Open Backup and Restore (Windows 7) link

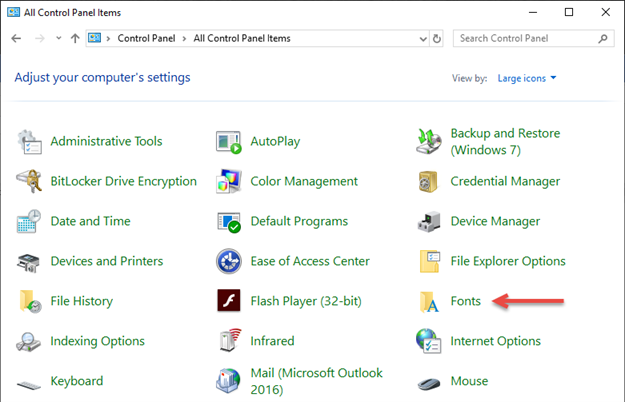(505, 141)
